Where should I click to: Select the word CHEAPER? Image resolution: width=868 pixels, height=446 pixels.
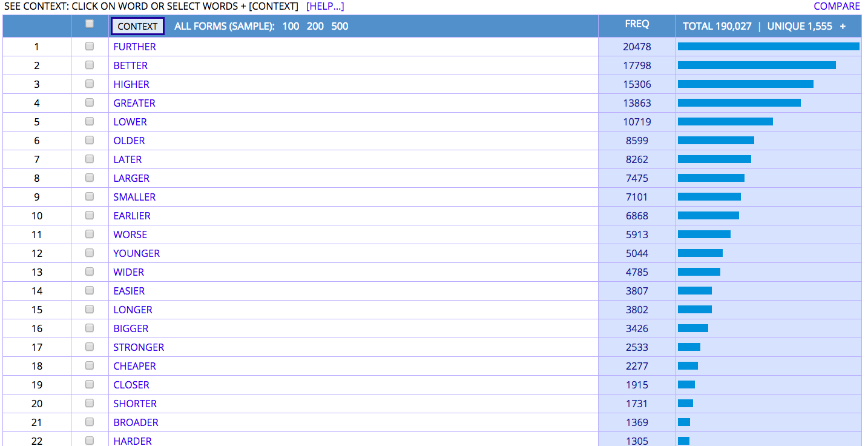point(134,366)
